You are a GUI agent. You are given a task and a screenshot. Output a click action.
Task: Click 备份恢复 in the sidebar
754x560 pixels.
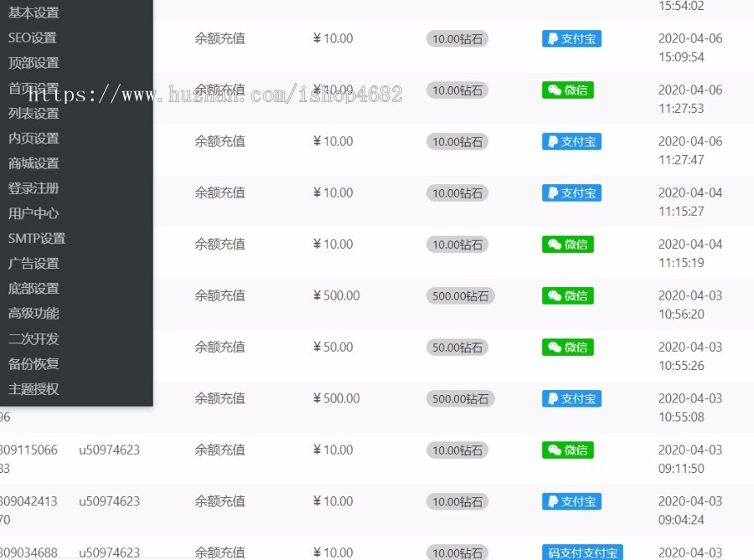32,363
